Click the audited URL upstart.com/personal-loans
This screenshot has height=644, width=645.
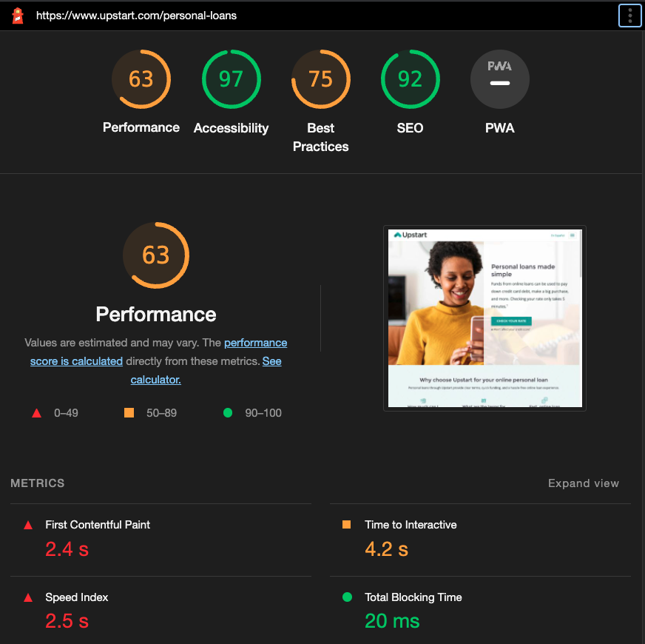coord(136,16)
